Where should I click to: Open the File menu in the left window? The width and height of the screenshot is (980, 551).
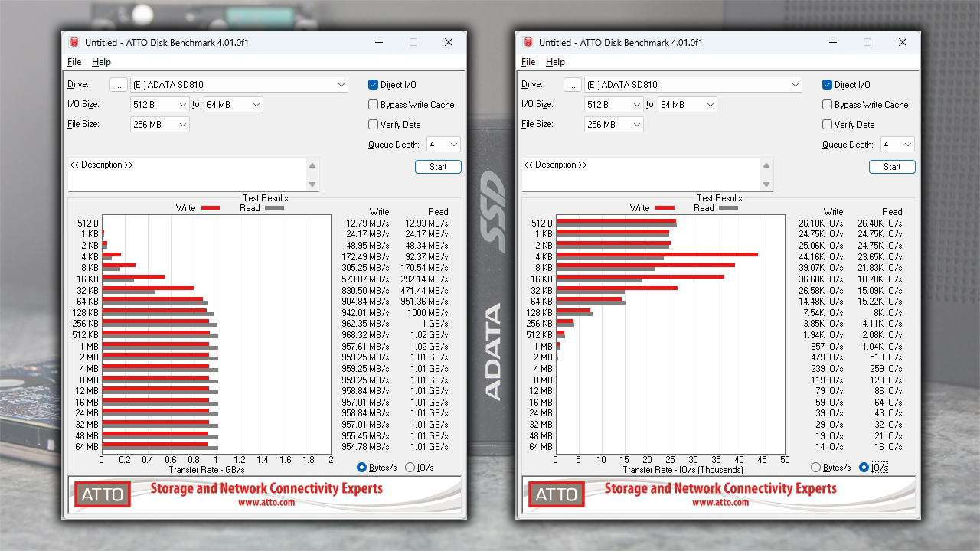74,62
